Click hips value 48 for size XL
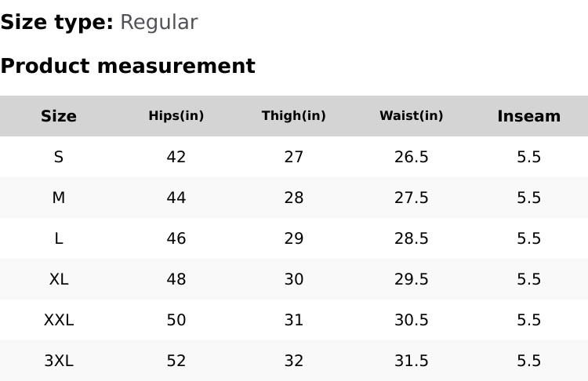 (176, 279)
